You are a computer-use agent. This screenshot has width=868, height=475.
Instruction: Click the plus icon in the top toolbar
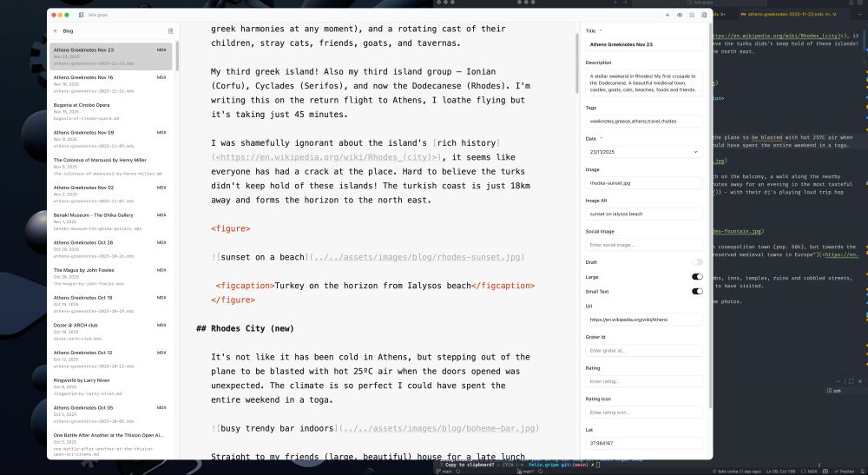pyautogui.click(x=667, y=15)
